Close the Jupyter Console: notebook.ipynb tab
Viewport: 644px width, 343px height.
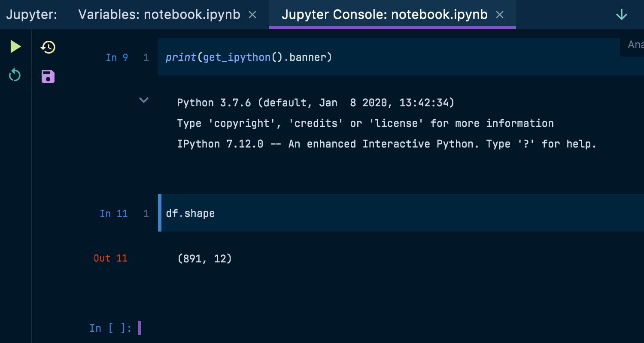click(500, 15)
